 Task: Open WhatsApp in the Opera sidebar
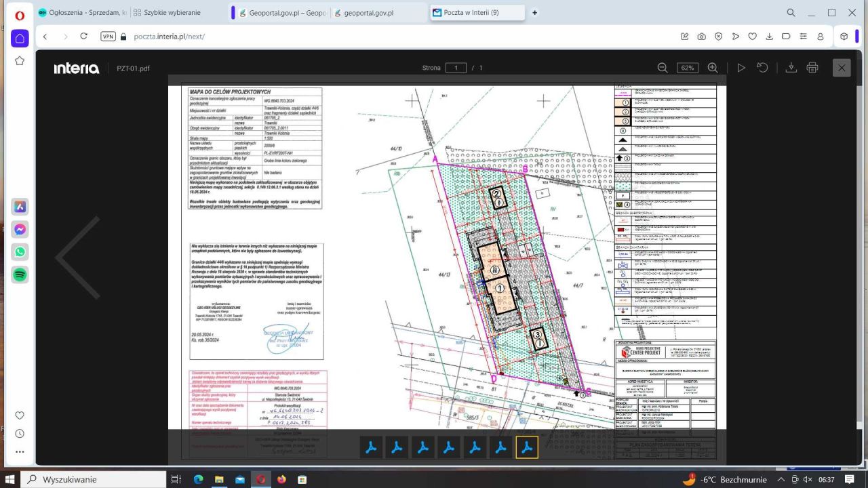point(20,252)
